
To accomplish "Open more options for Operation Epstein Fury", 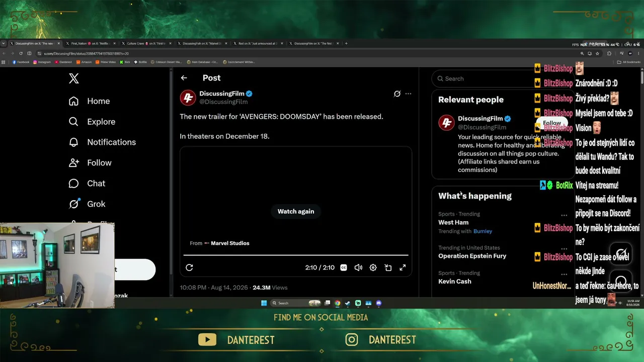I will point(564,248).
